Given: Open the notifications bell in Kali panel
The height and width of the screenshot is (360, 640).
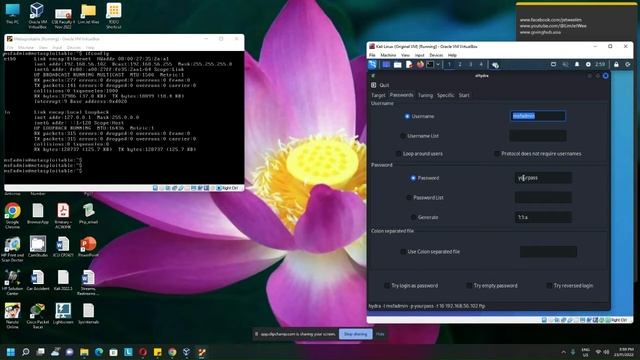Looking at the screenshot, I should tap(577, 64).
